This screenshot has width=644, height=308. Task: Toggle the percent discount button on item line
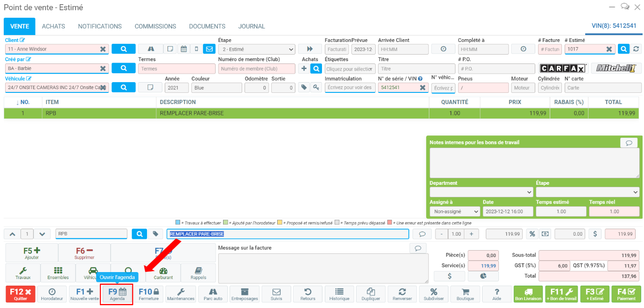(x=532, y=234)
